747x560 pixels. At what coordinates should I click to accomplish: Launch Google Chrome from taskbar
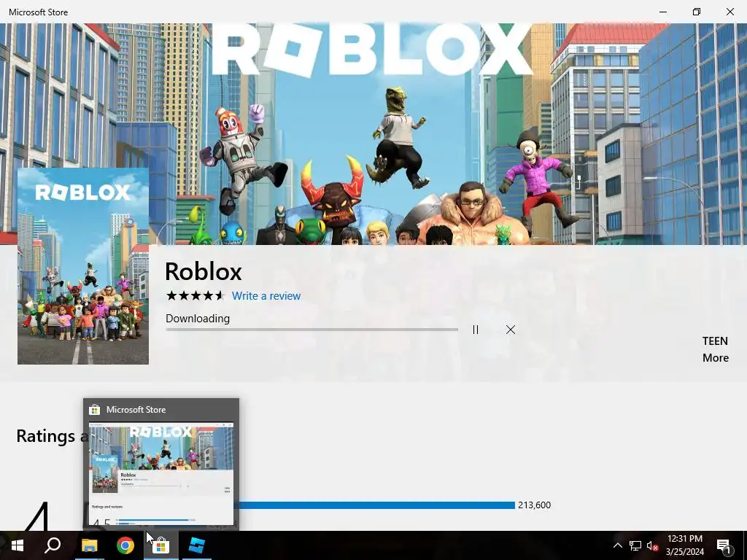[x=125, y=545]
